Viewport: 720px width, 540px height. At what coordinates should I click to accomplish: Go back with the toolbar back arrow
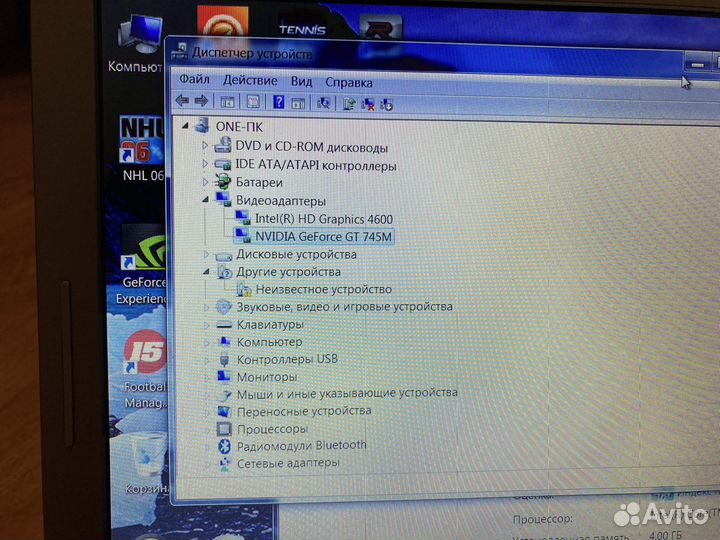(x=183, y=100)
